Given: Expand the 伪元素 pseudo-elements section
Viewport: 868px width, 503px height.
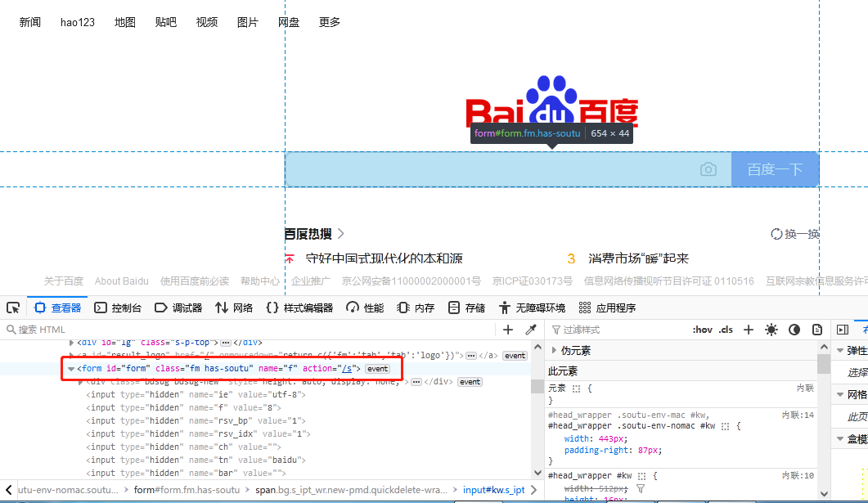Looking at the screenshot, I should 554,350.
